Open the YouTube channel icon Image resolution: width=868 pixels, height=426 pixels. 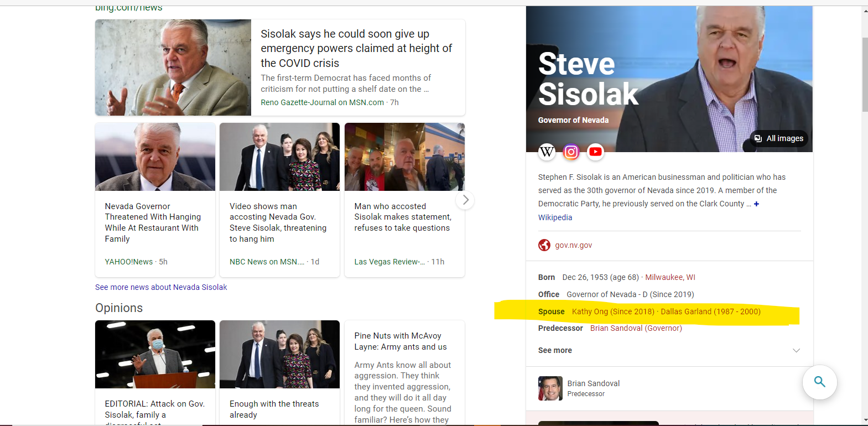coord(595,152)
